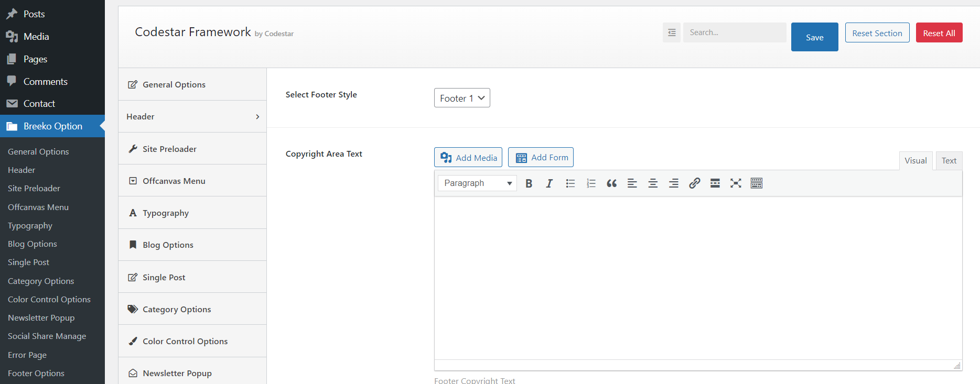Toggle the editor toolbar (kitchen sink)
The height and width of the screenshot is (384, 980).
tap(756, 183)
